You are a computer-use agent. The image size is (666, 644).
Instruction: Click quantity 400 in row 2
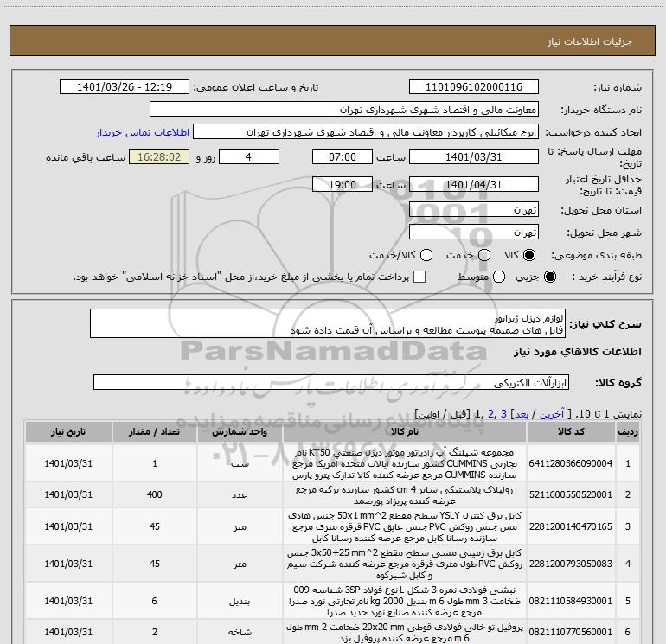tap(155, 495)
